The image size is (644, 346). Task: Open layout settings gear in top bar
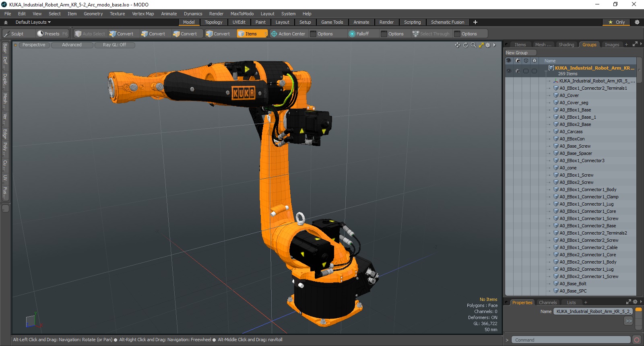637,22
